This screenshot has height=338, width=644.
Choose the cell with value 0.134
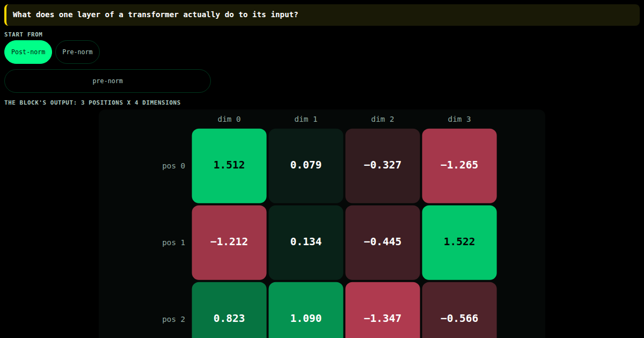[x=306, y=243]
